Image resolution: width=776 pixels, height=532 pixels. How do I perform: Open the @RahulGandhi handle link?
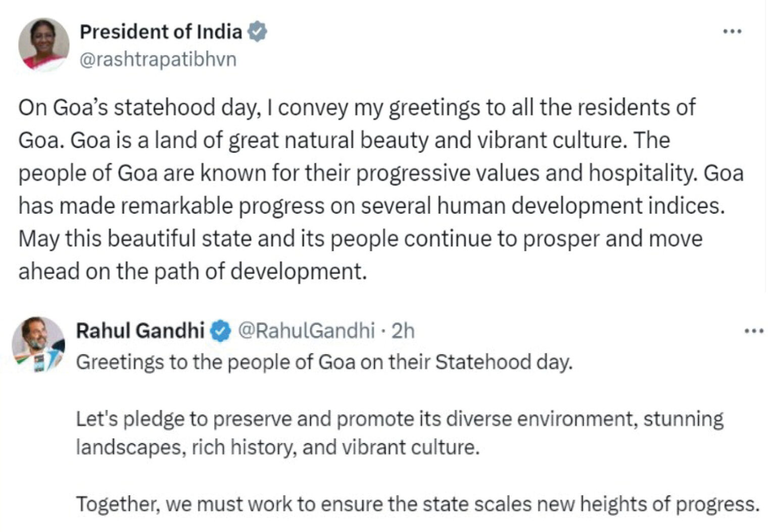pyautogui.click(x=306, y=331)
